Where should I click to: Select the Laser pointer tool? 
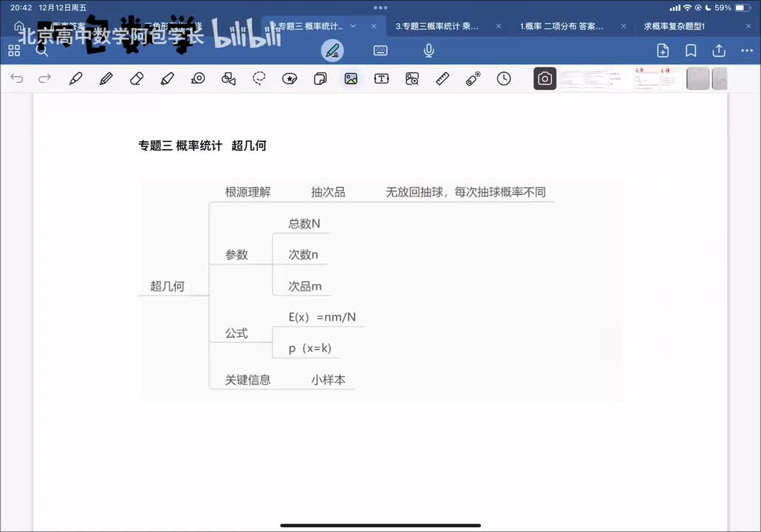[473, 78]
